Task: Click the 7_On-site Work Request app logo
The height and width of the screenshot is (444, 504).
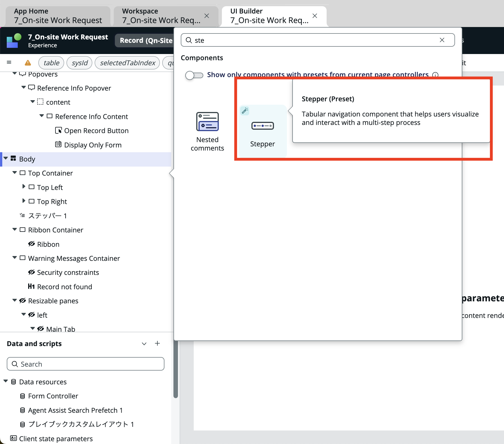Action: coord(14,41)
